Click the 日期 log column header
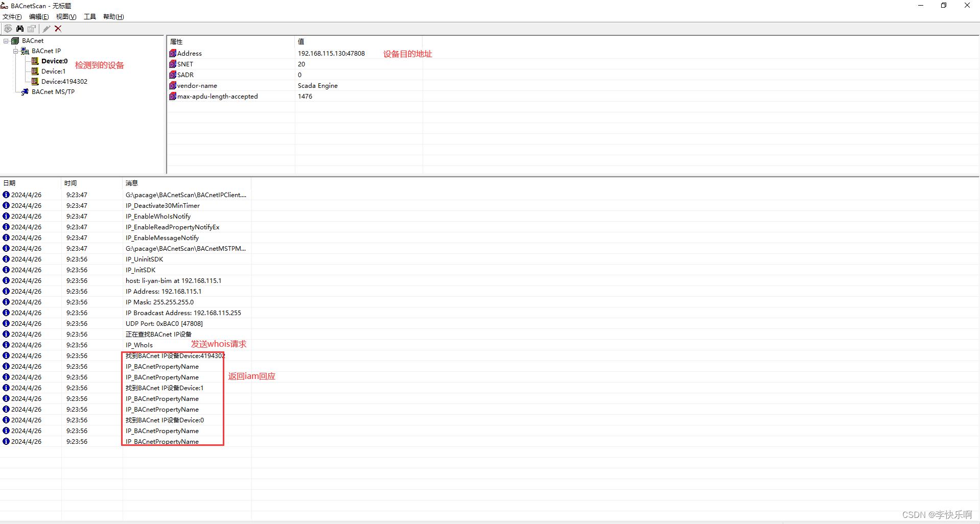980x524 pixels. 31,183
